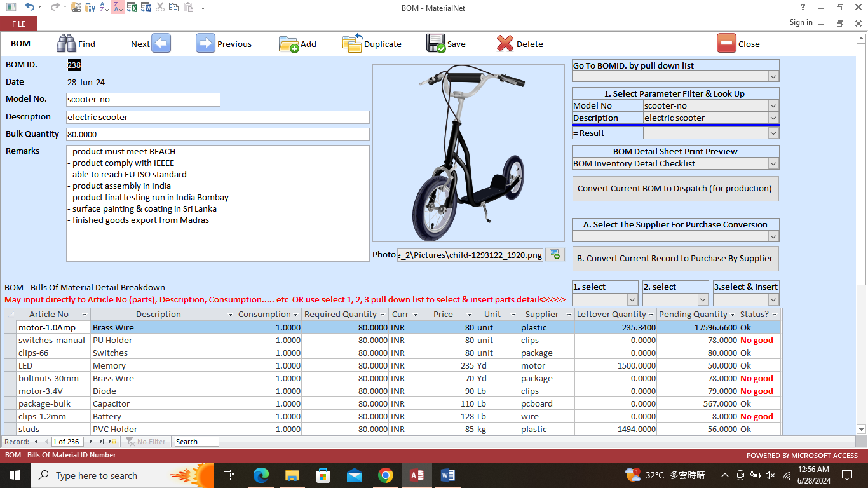Click the Type here to search taskbar box

point(121,475)
